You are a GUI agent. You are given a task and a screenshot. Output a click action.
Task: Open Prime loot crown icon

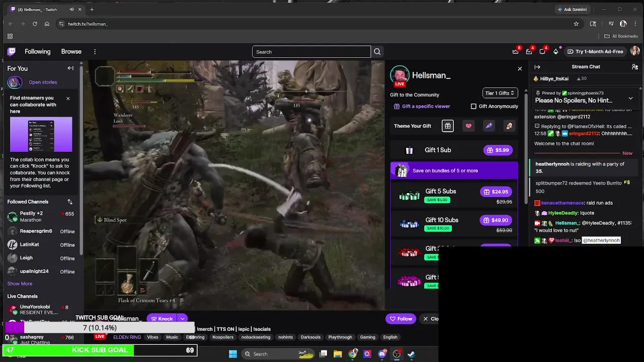point(515,51)
